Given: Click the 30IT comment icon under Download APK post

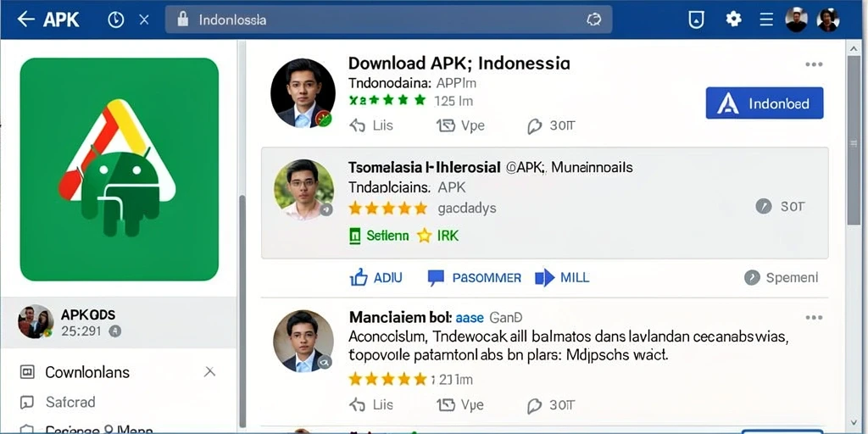Looking at the screenshot, I should (534, 127).
